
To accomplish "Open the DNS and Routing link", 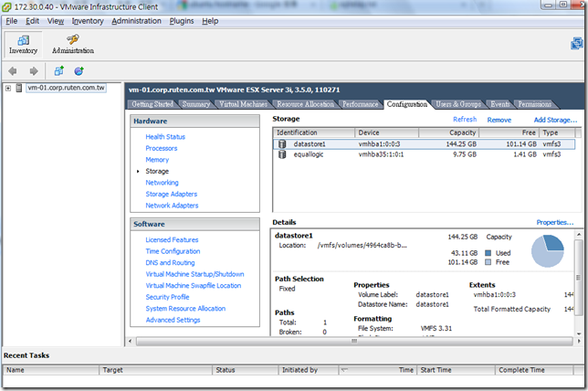I will click(x=170, y=263).
